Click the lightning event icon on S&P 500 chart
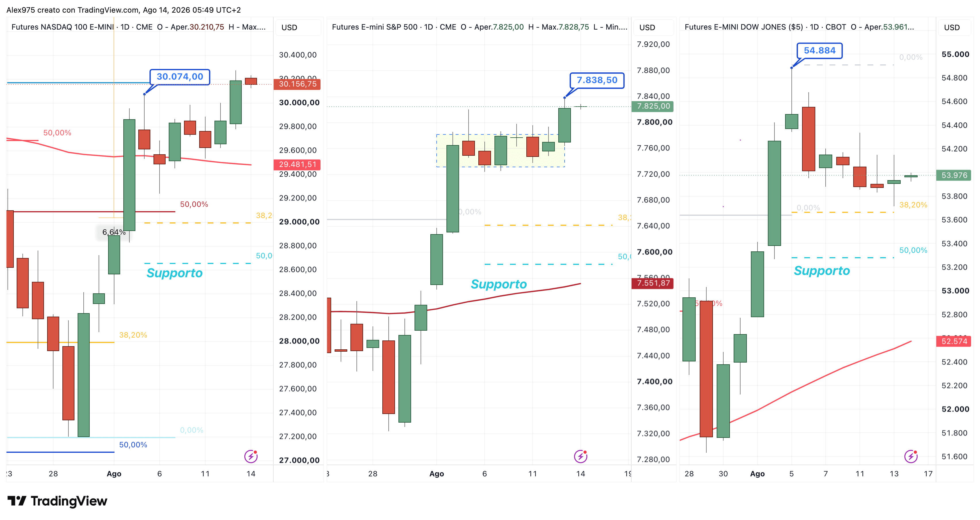 pyautogui.click(x=581, y=456)
